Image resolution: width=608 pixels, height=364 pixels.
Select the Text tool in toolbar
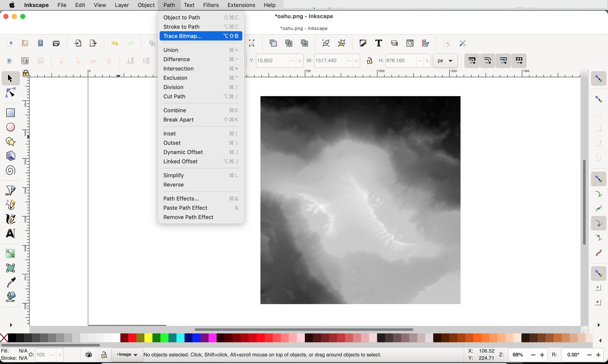point(11,234)
